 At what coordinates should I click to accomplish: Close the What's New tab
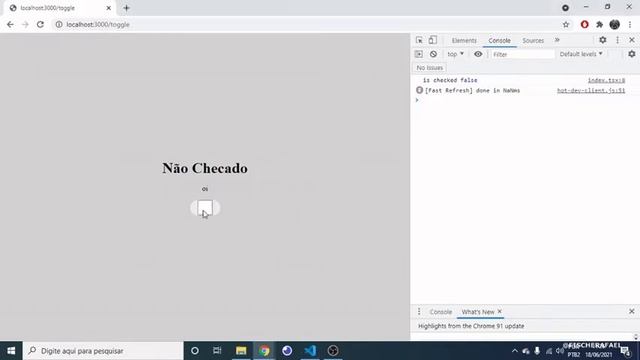[500, 311]
